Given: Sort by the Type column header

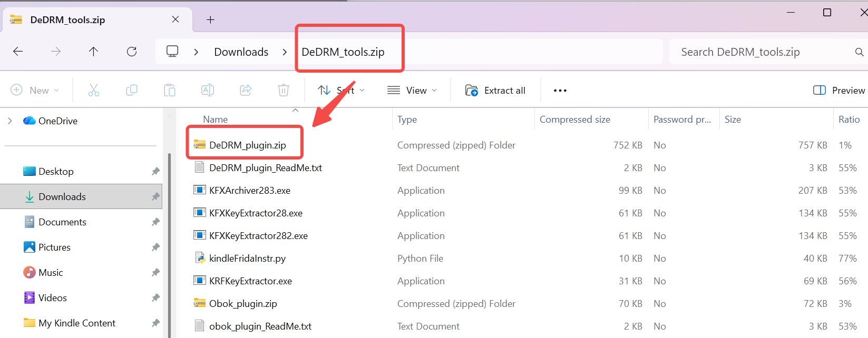Looking at the screenshot, I should [x=407, y=120].
